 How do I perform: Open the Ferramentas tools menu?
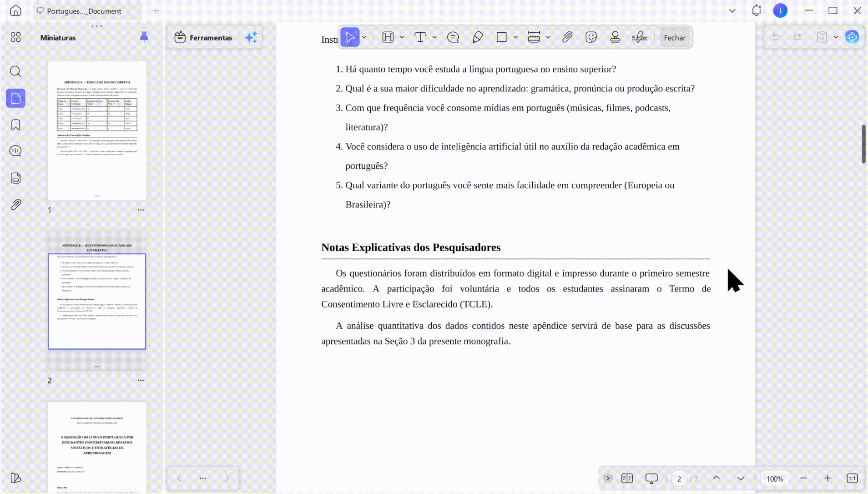203,37
